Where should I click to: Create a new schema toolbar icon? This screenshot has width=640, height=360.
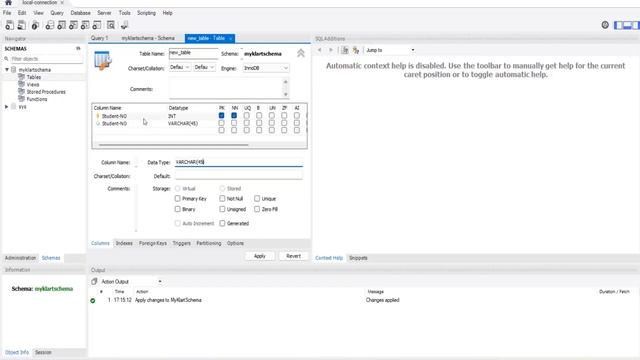point(49,25)
